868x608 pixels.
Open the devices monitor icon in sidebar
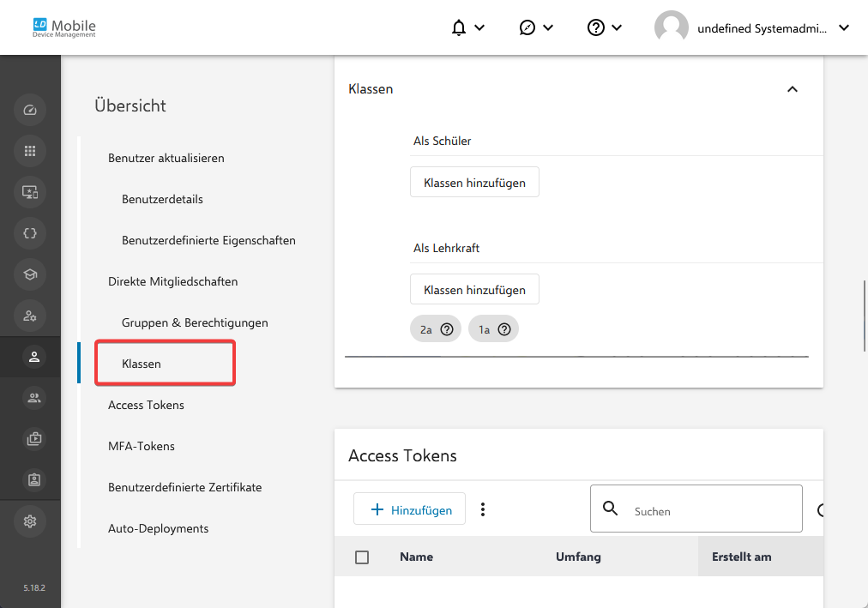pos(30,192)
